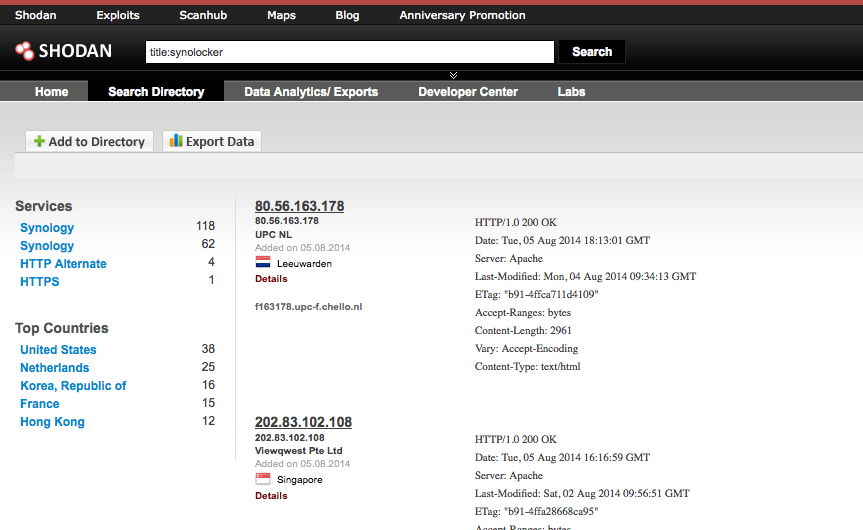Viewport: 863px width, 530px height.
Task: Click the Top Countries sidebar heading
Action: pos(62,328)
